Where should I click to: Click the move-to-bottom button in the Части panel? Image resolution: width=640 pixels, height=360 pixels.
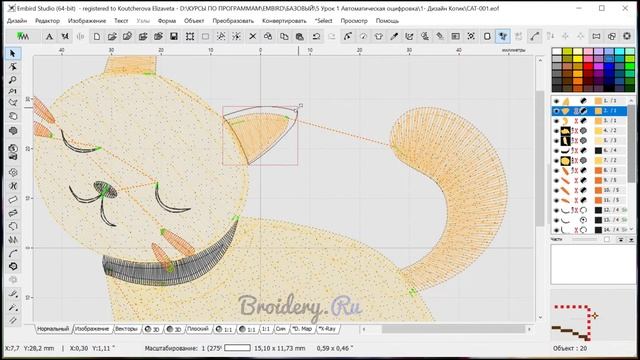point(631,240)
